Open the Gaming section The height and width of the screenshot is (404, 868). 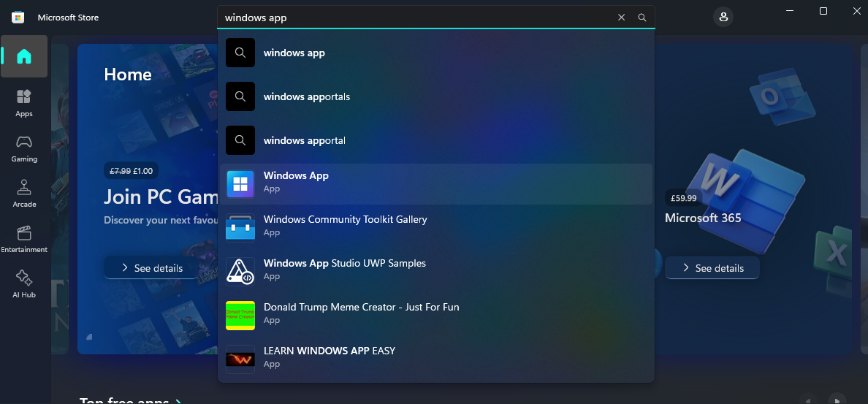[x=24, y=148]
